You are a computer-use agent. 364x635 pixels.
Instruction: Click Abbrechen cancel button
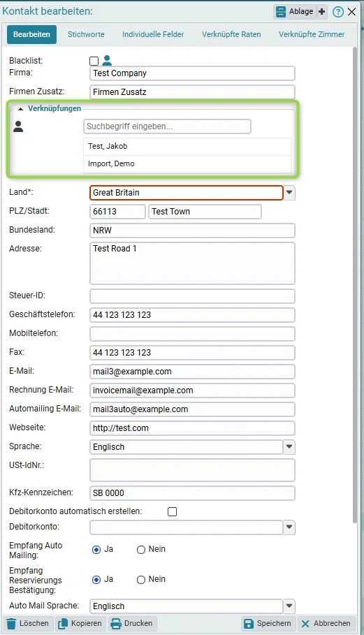(x=326, y=623)
